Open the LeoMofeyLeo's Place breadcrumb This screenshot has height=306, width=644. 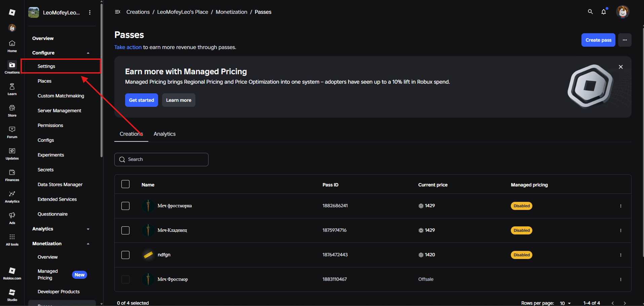pyautogui.click(x=183, y=12)
